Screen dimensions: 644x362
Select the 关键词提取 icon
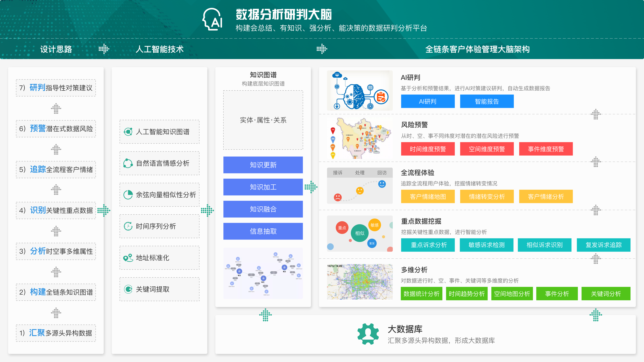click(x=128, y=289)
